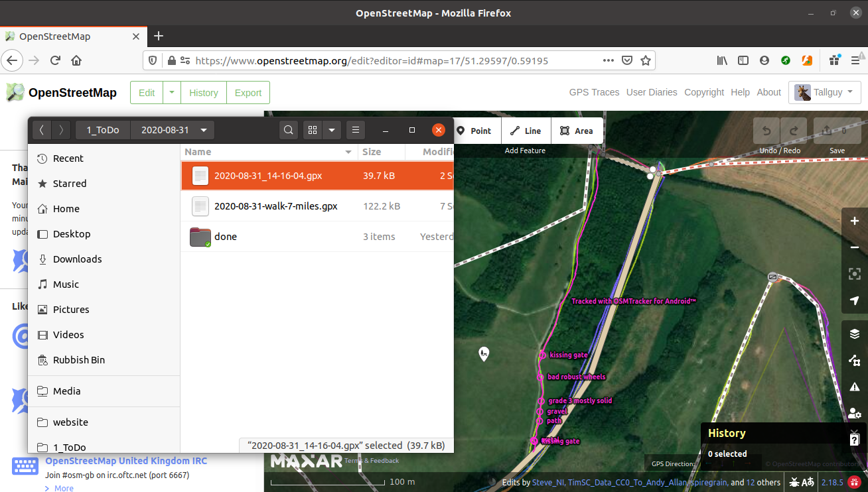The height and width of the screenshot is (492, 868).
Task: Open the iD version 2.18.5 link
Action: click(832, 483)
